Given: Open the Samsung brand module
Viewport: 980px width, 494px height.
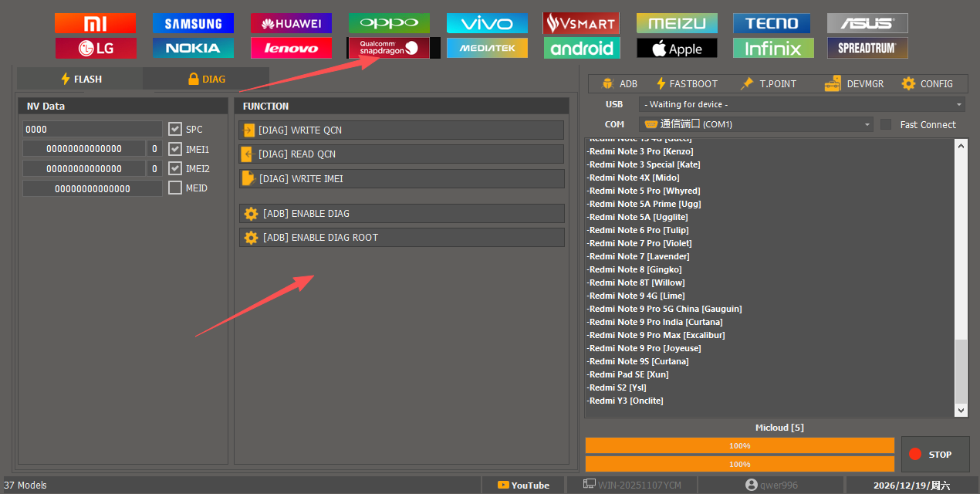Looking at the screenshot, I should (x=193, y=23).
